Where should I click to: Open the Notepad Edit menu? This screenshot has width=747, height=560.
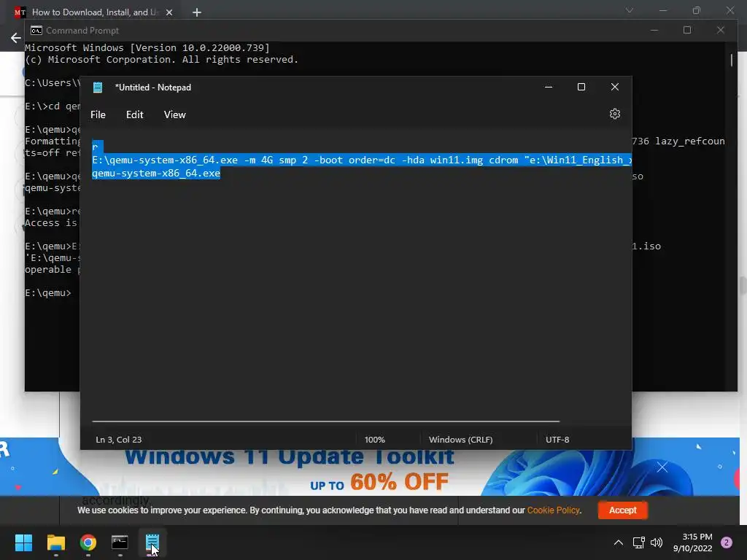(x=134, y=114)
